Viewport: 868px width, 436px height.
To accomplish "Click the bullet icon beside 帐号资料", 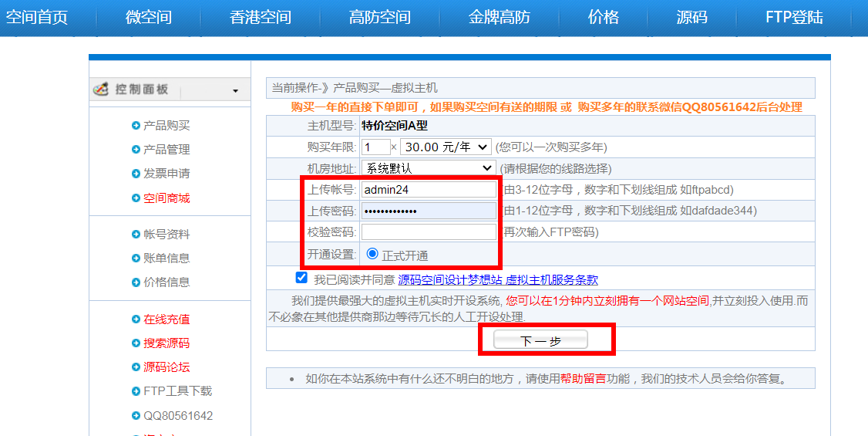I will point(136,235).
